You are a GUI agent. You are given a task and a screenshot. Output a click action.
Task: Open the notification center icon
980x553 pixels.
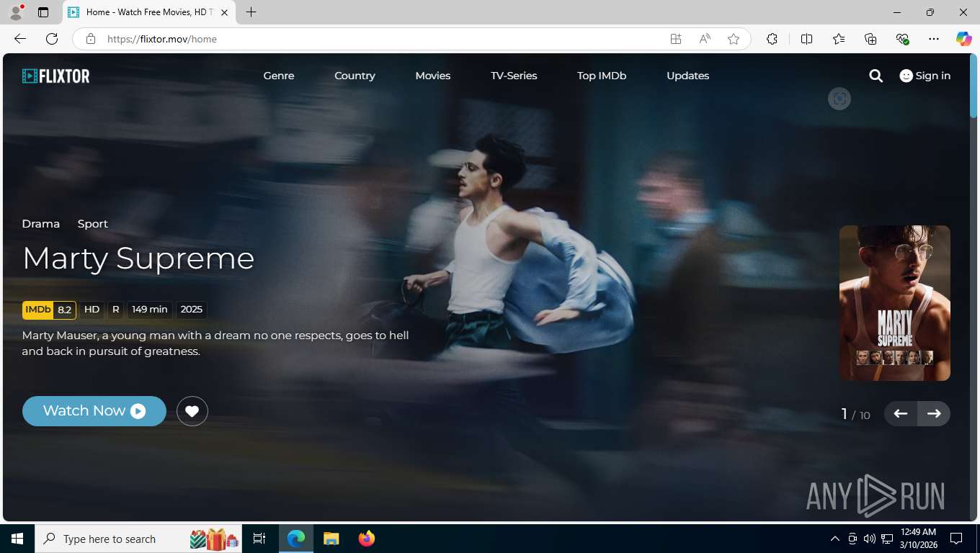point(956,539)
